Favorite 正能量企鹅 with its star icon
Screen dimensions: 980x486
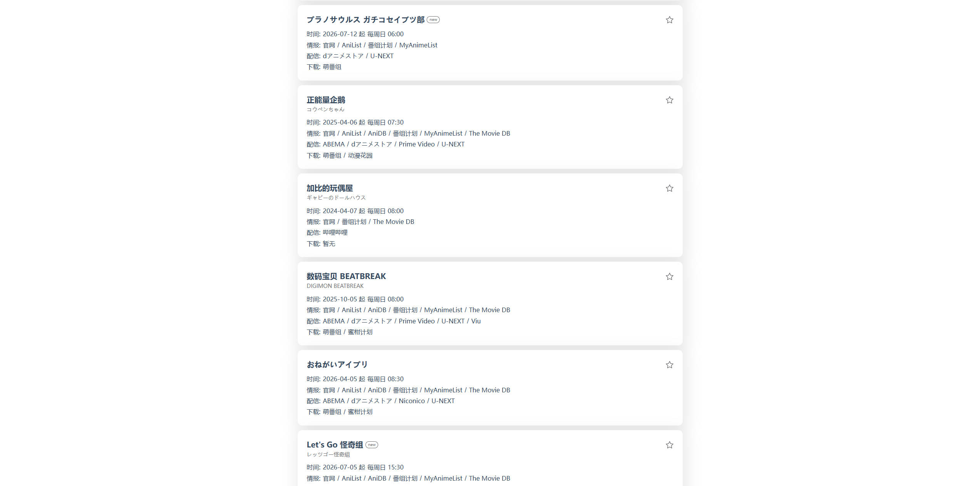[x=669, y=100]
